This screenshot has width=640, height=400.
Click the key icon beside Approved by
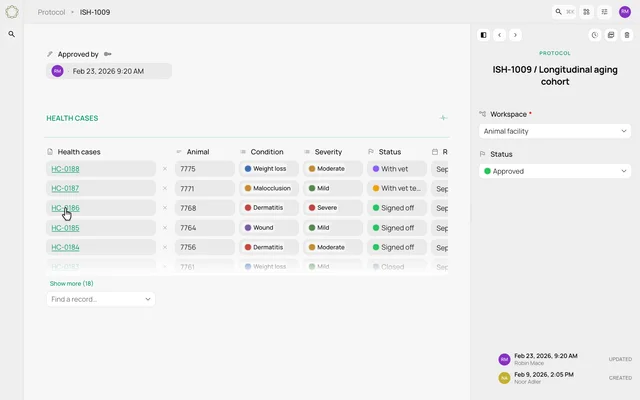[107, 54]
